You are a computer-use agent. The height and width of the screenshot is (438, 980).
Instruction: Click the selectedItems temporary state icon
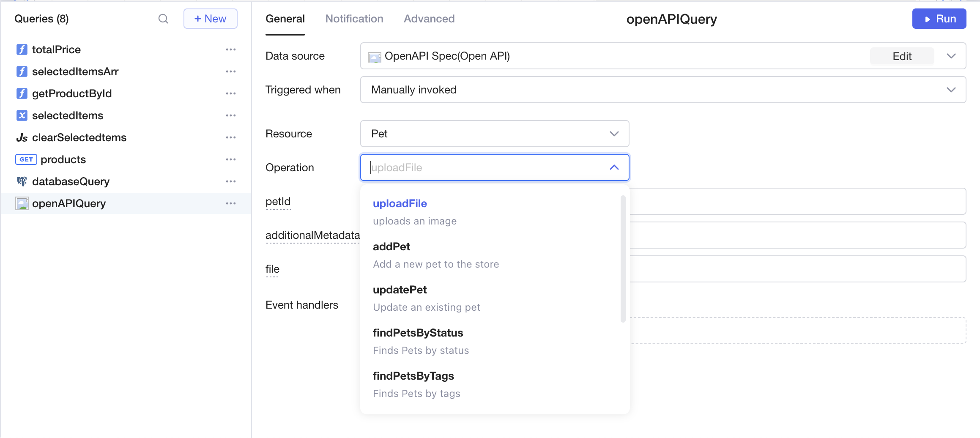point(22,115)
